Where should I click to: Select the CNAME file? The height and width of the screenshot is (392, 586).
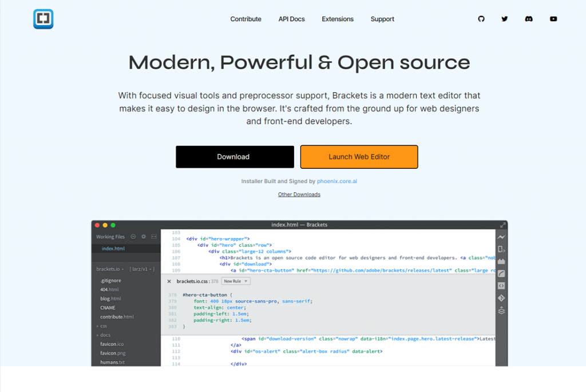[107, 307]
